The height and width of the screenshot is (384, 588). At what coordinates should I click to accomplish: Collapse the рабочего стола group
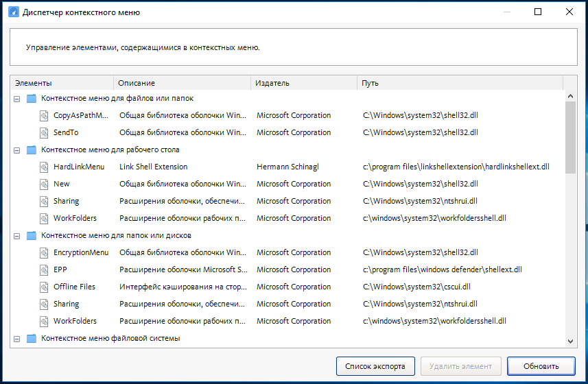pyautogui.click(x=17, y=150)
